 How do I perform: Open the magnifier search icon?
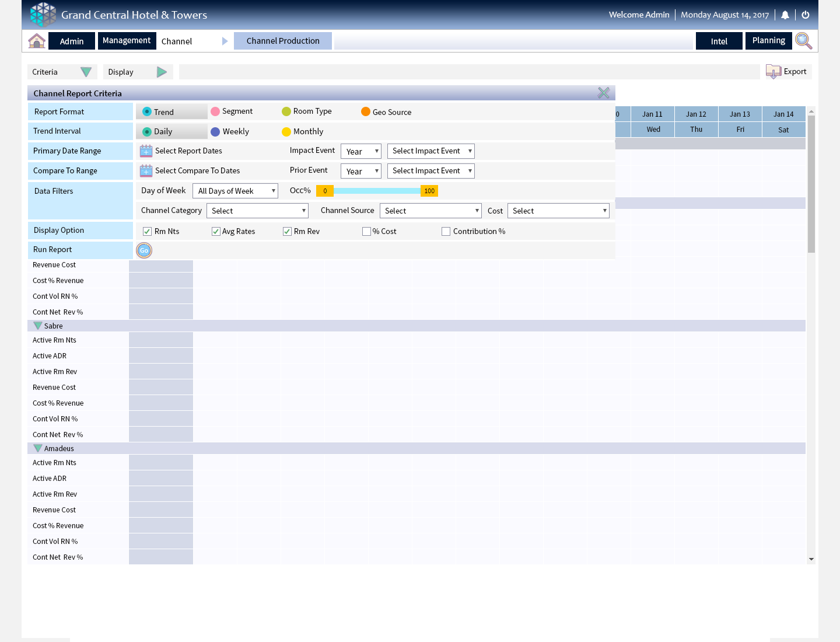(x=803, y=41)
